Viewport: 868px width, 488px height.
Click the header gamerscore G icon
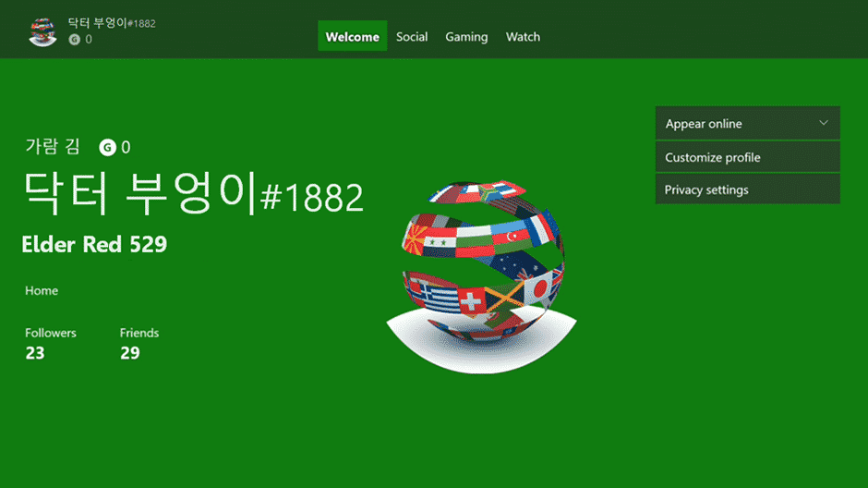(74, 40)
